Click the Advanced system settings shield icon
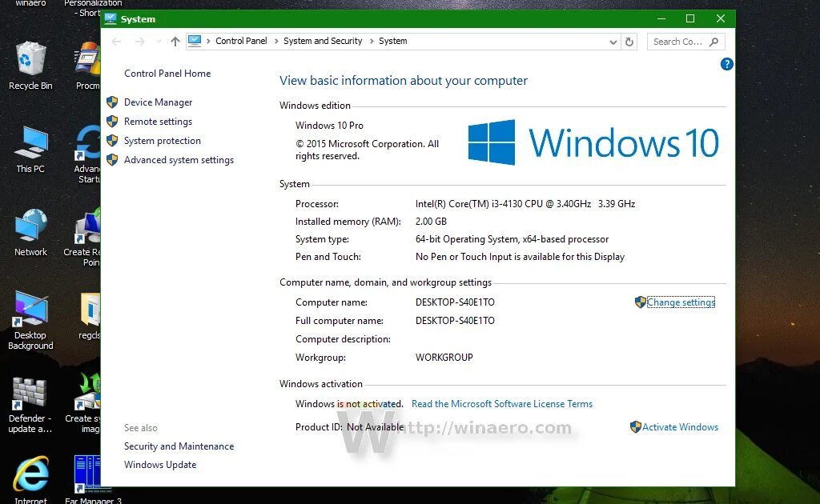 112,160
